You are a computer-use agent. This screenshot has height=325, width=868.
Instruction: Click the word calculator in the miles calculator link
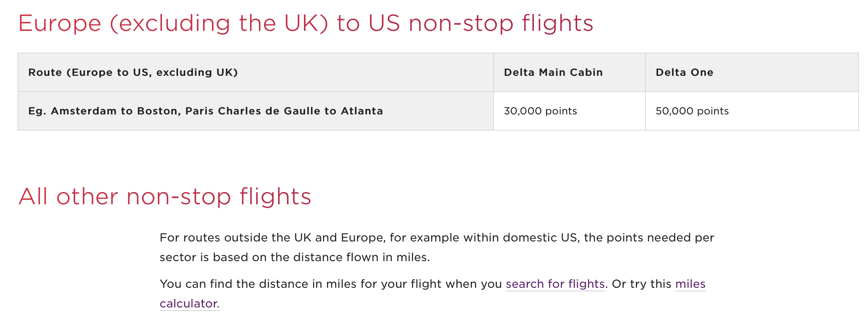pos(190,304)
